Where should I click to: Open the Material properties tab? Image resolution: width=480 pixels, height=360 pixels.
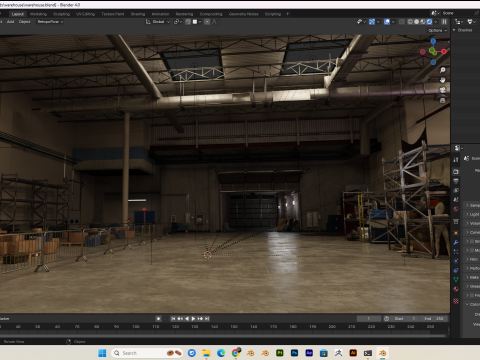tap(456, 289)
